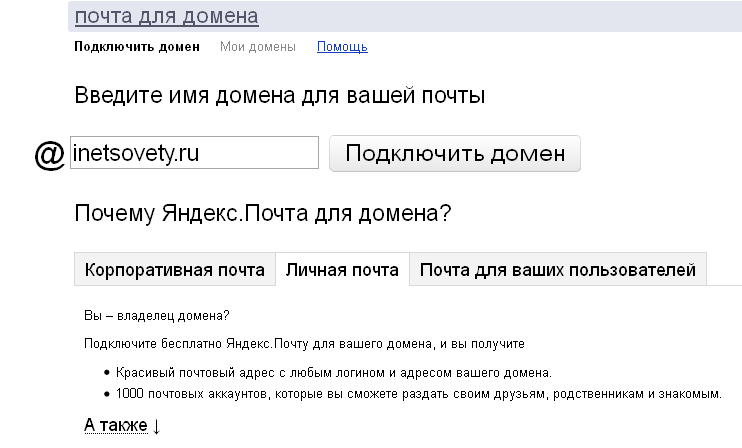Select the 'Подключить домен' menu item

pos(137,47)
